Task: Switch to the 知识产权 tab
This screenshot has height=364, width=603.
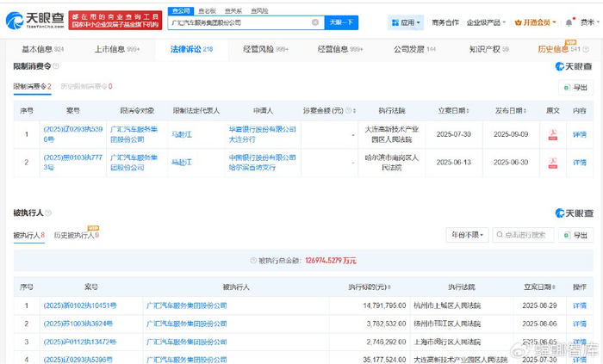Action: 488,49
